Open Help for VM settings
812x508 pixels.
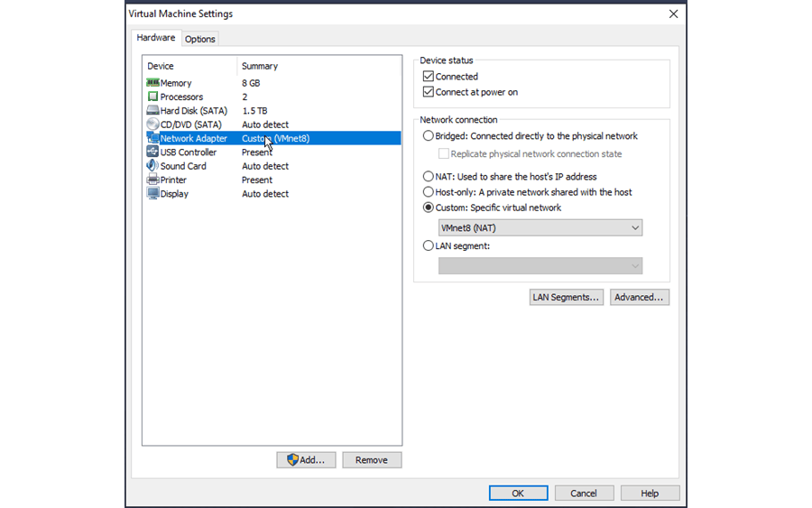tap(650, 493)
